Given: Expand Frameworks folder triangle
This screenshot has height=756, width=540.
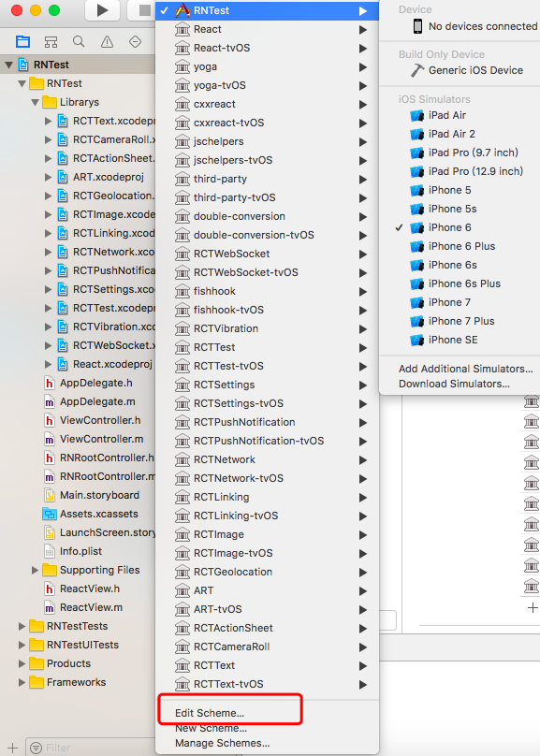Looking at the screenshot, I should pyautogui.click(x=22, y=682).
